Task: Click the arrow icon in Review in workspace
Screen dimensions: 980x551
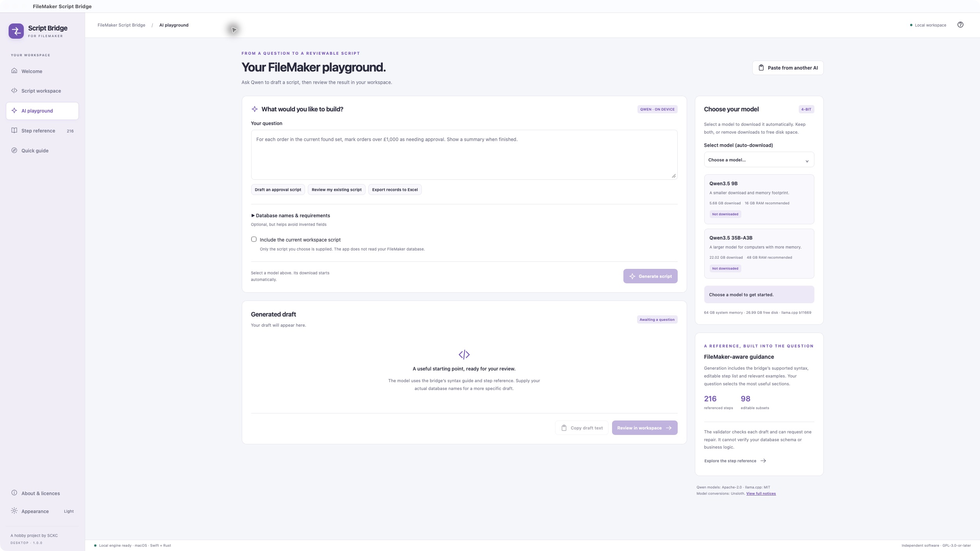Action: (669, 428)
